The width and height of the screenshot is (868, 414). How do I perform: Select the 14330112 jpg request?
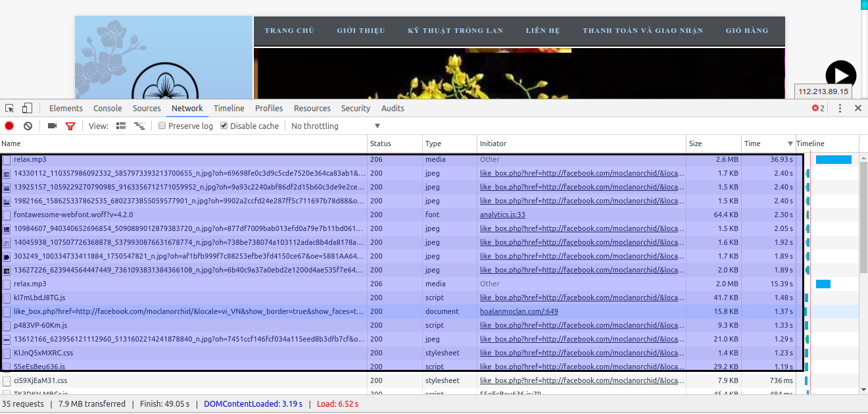[x=429, y=173]
